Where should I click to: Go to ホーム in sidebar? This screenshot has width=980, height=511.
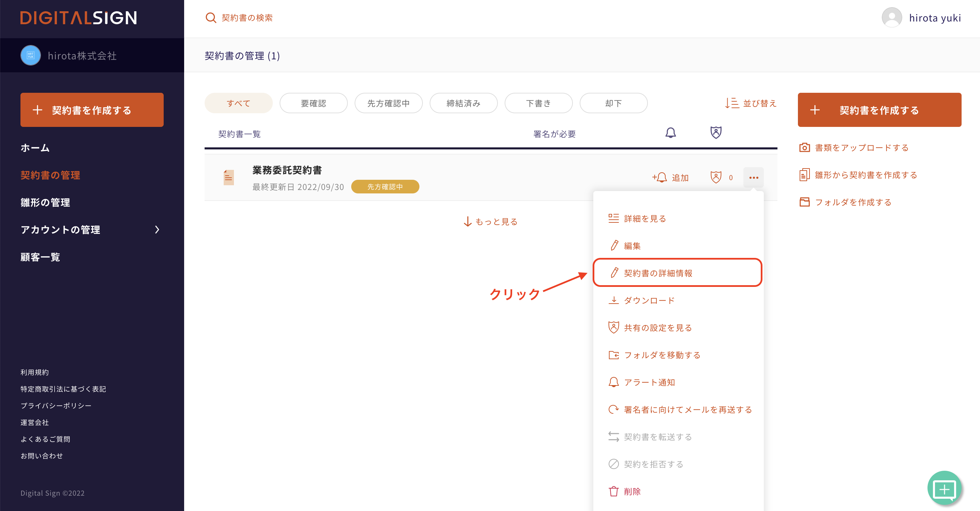coord(35,148)
